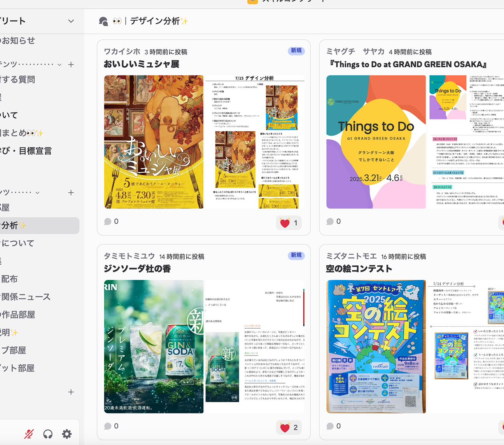Image resolution: width=504 pixels, height=445 pixels.
Task: Toggle deafen with the headphones icon
Action: click(x=48, y=434)
